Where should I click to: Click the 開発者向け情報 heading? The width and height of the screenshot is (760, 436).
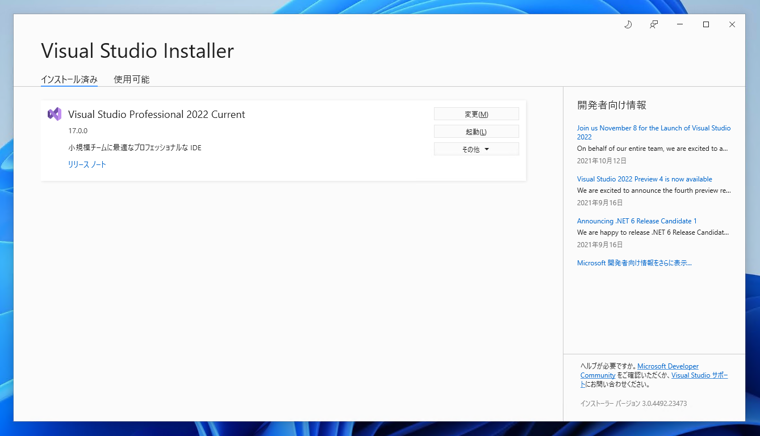coord(612,105)
